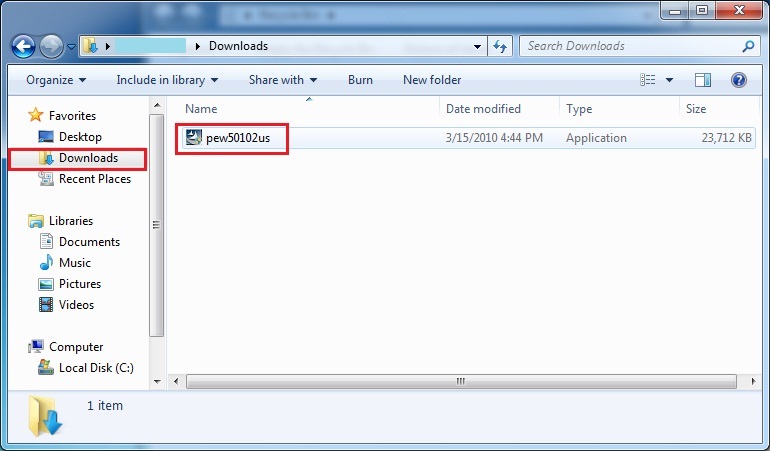The image size is (770, 451).
Task: Sort files by Date modified column
Action: [x=483, y=109]
